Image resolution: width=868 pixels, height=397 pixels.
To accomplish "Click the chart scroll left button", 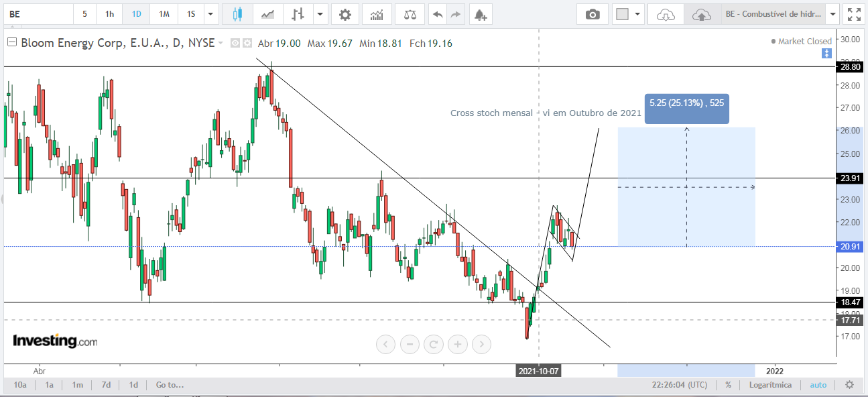I will (386, 345).
